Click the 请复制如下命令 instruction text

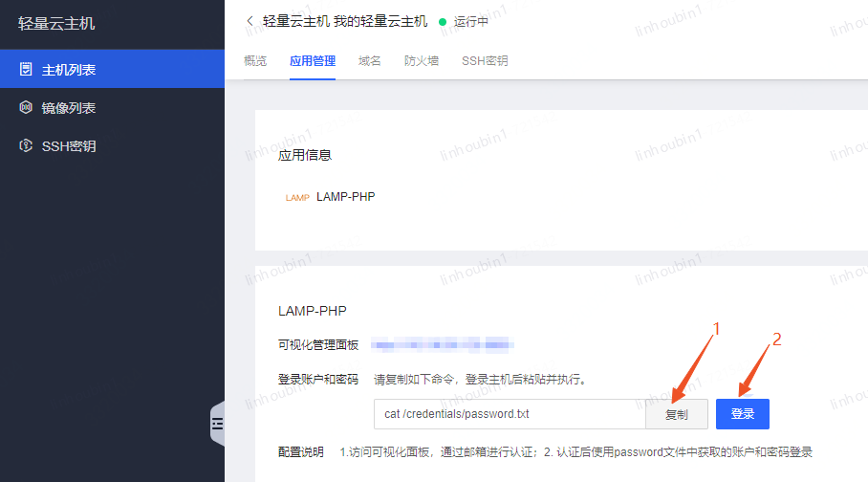point(480,380)
